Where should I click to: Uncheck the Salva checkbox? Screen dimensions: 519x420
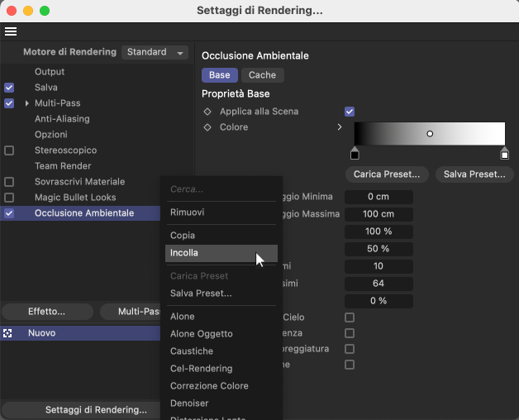tap(9, 88)
